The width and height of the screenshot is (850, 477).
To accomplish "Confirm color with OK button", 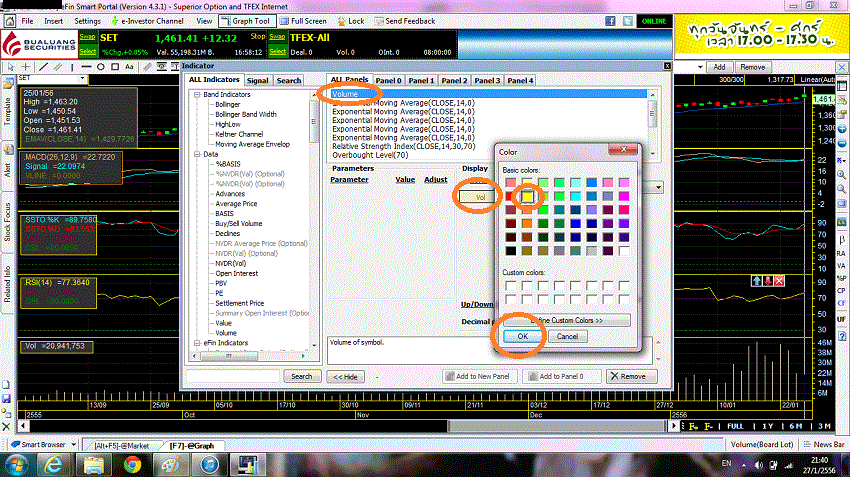I will point(523,336).
